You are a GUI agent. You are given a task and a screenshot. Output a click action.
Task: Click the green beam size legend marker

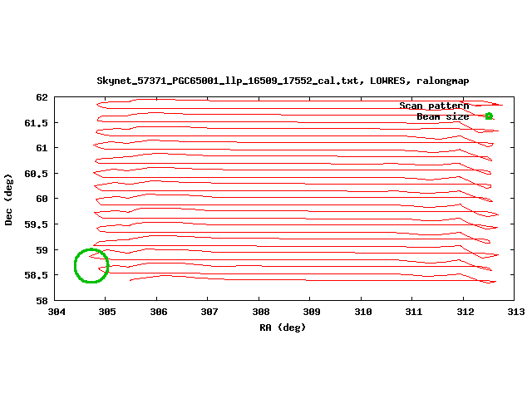click(489, 116)
